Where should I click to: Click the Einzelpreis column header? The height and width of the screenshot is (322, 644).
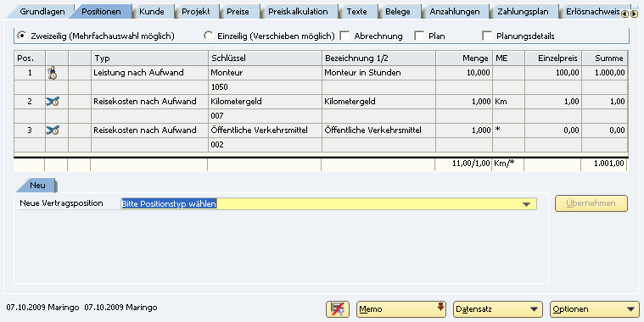pos(553,58)
